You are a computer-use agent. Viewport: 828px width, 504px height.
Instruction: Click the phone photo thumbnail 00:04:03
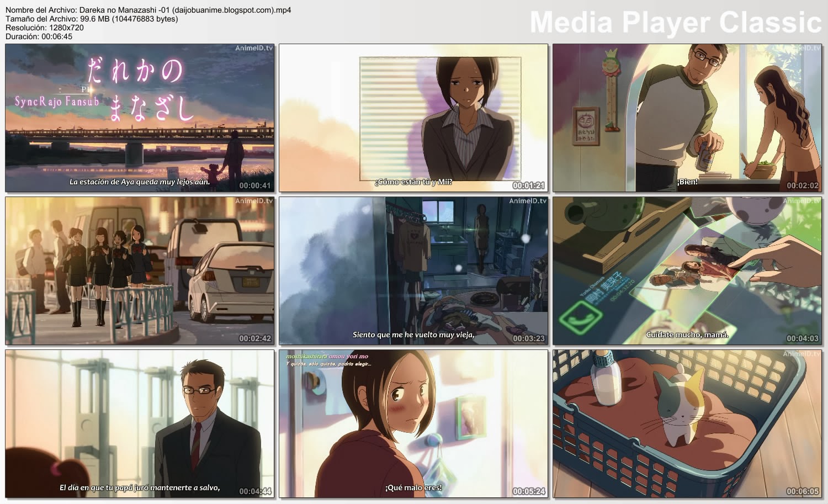coord(687,271)
